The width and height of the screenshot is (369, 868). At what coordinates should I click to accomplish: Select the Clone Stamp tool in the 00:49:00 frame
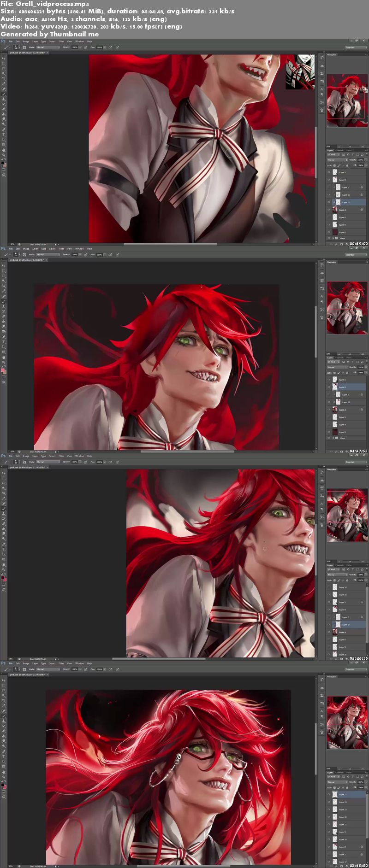coord(4,99)
